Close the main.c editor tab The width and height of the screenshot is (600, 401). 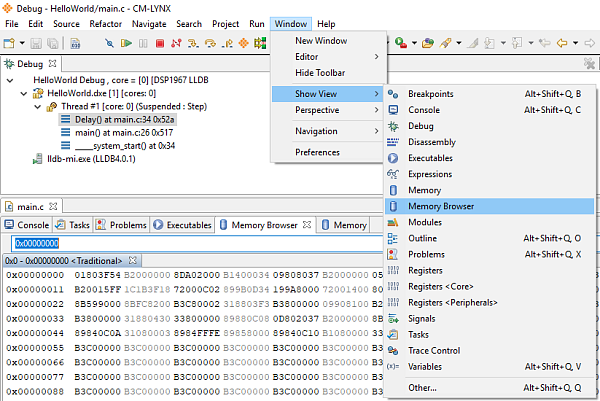click(53, 206)
